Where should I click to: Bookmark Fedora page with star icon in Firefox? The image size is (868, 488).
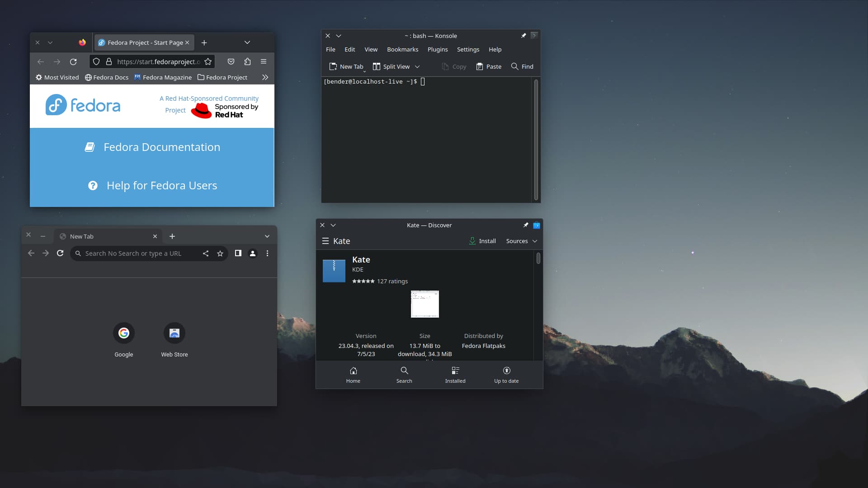[208, 61]
